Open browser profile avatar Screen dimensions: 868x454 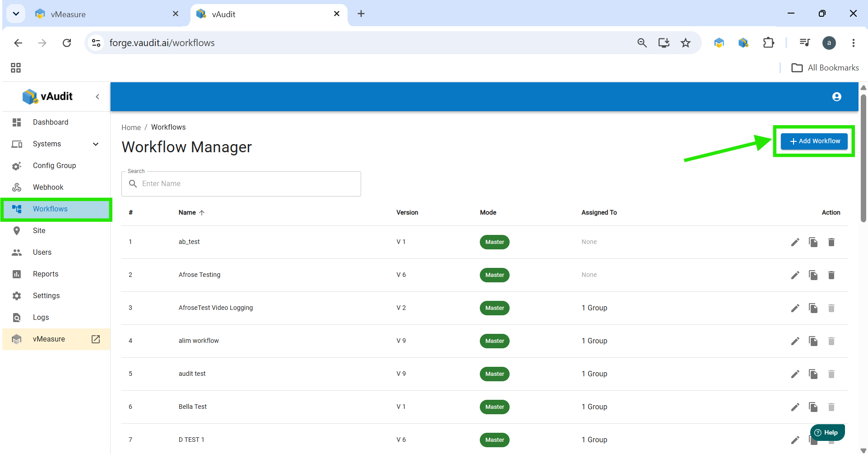point(829,43)
